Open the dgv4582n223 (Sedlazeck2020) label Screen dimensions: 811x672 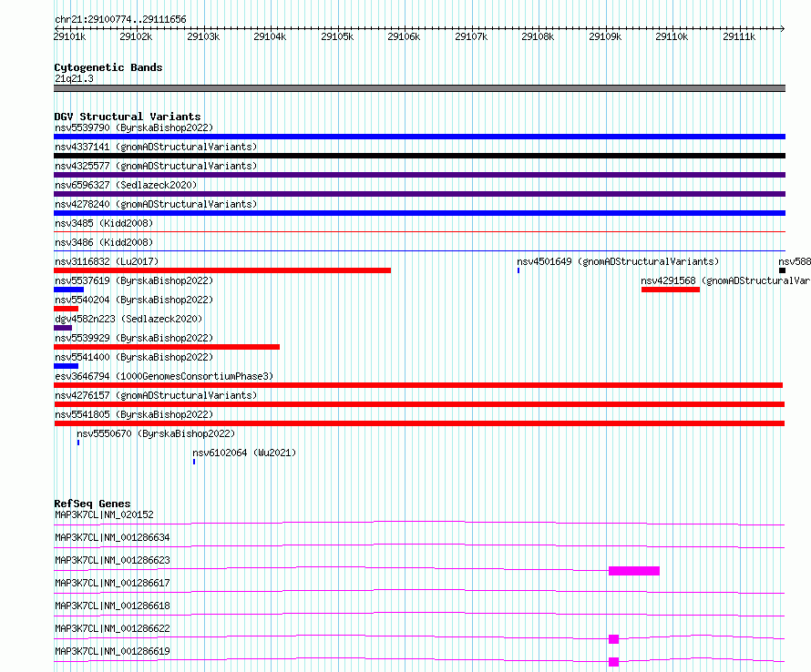[128, 319]
